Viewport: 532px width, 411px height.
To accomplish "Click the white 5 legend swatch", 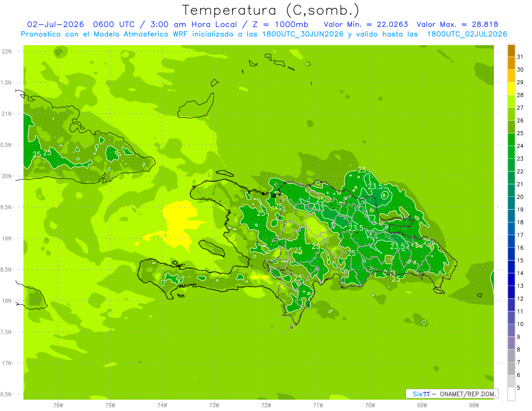I will [511, 394].
